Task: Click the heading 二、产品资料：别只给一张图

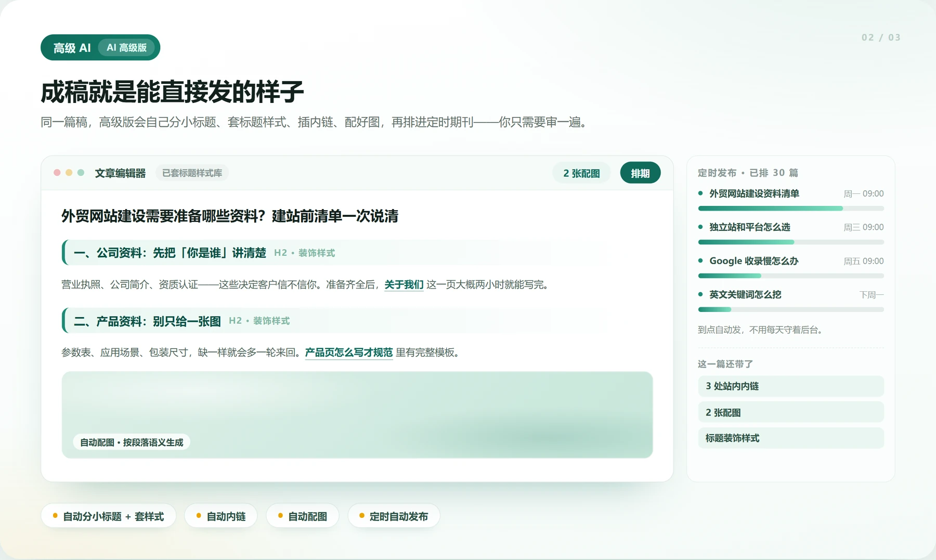Action: [147, 321]
